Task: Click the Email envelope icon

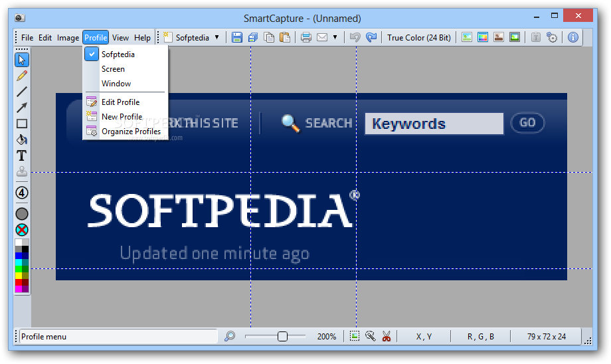Action: pyautogui.click(x=322, y=37)
